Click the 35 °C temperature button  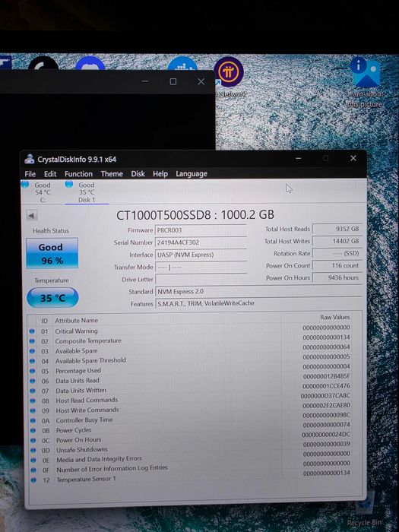click(52, 298)
